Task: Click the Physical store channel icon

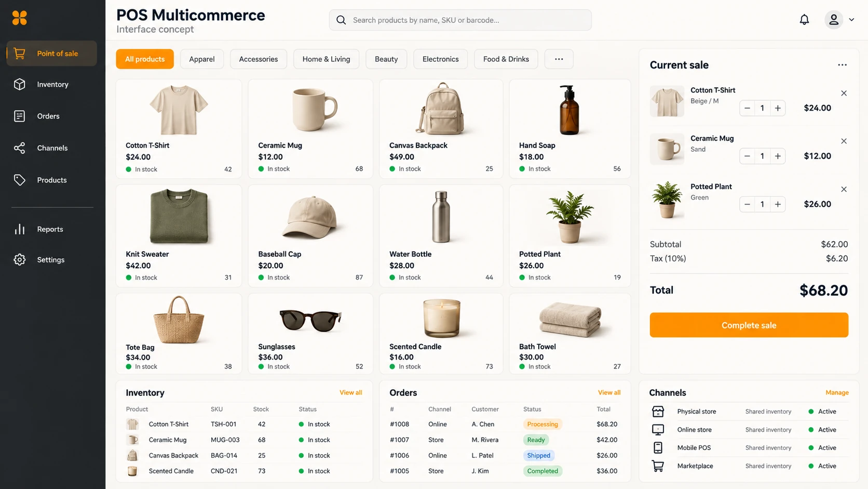Action: point(658,412)
